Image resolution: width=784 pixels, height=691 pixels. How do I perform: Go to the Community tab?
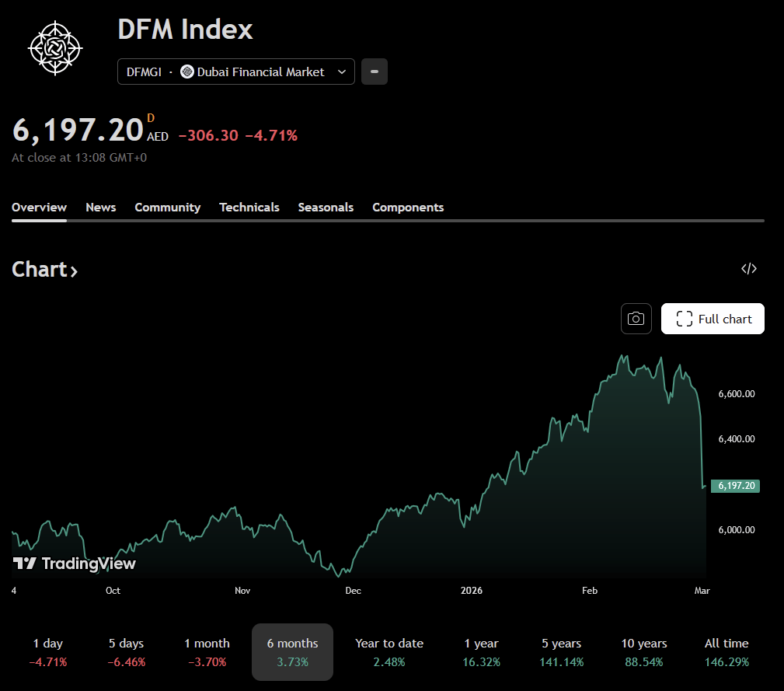coord(168,207)
